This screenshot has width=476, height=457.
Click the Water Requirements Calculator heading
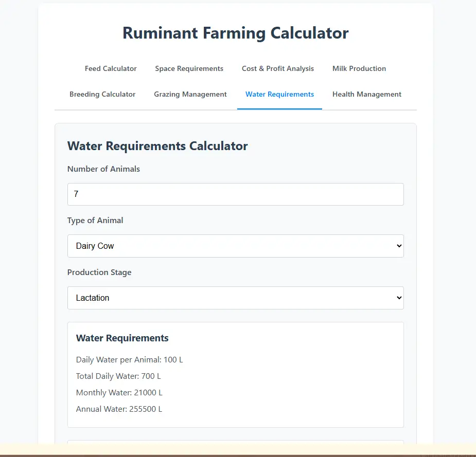pos(157,146)
